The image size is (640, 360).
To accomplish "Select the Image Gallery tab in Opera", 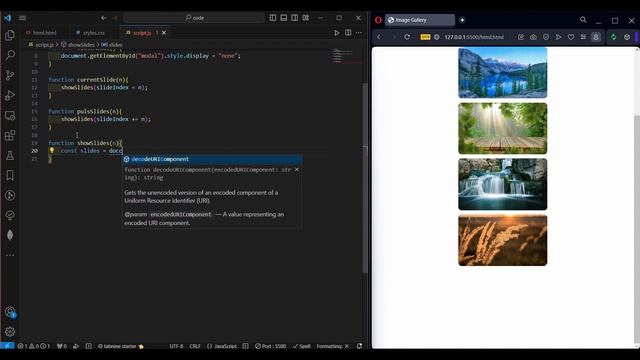I will 420,20.
